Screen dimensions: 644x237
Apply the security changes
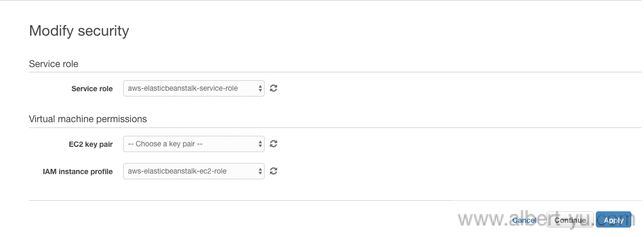(x=614, y=220)
